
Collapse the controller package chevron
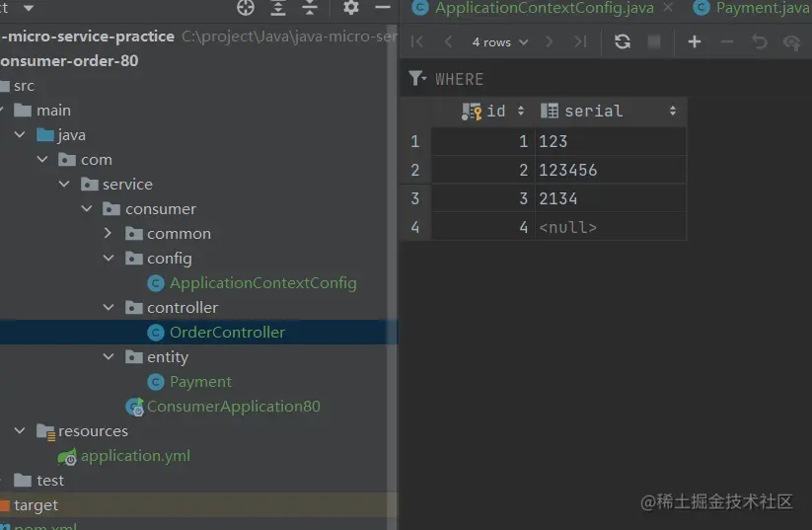click(109, 307)
